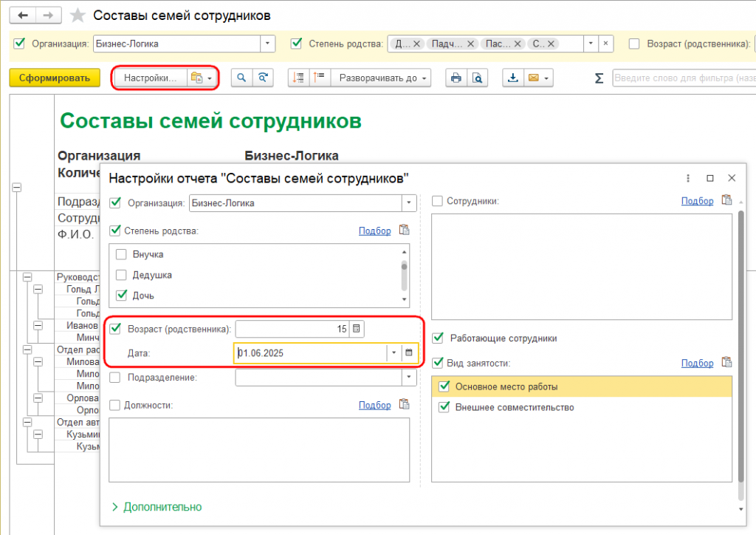Click Подбор link for Степень родства
Screen dimensions: 756x535
(374, 231)
